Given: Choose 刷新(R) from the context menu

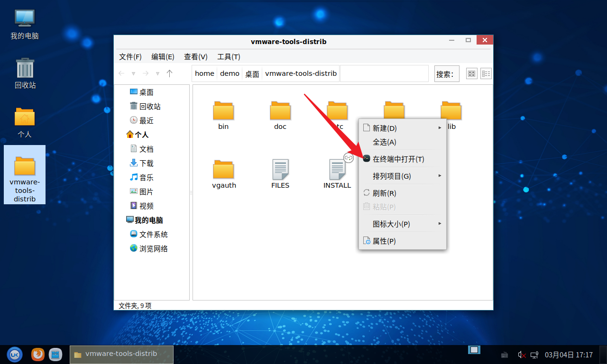Looking at the screenshot, I should [x=402, y=193].
